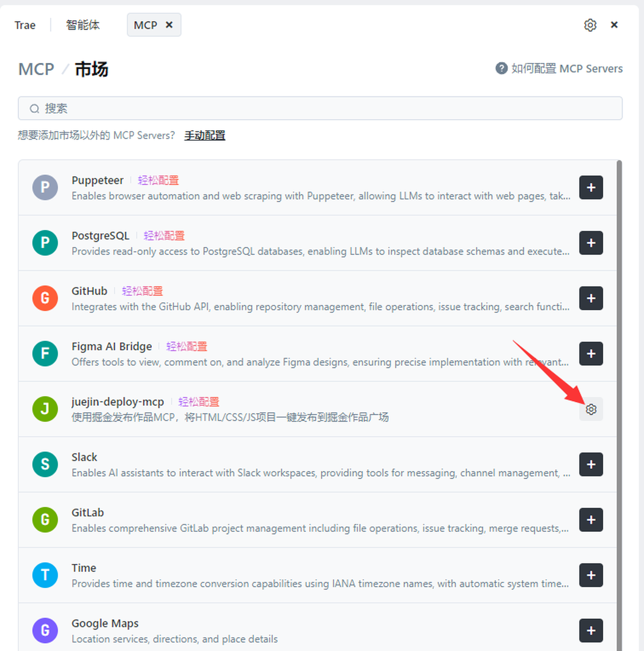Click the PostgreSQL avatar icon
This screenshot has height=651, width=644.
click(x=45, y=243)
